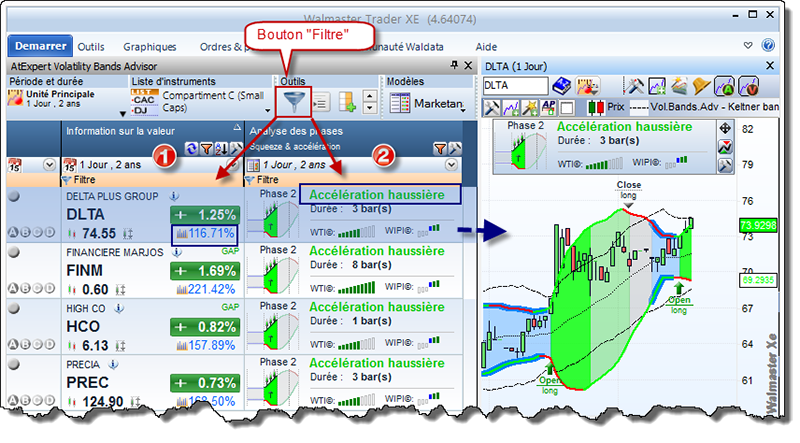Toggle the C circle on the FINM row

pyautogui.click(x=37, y=289)
